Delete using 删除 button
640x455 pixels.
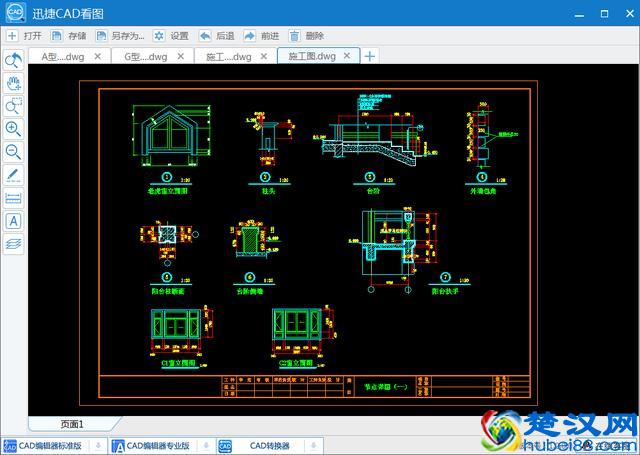point(306,36)
